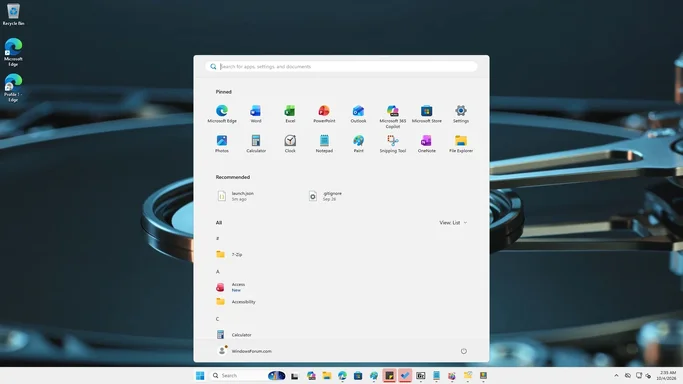Open Calculator in the Pinned grid
The height and width of the screenshot is (384, 683).
pyautogui.click(x=256, y=144)
